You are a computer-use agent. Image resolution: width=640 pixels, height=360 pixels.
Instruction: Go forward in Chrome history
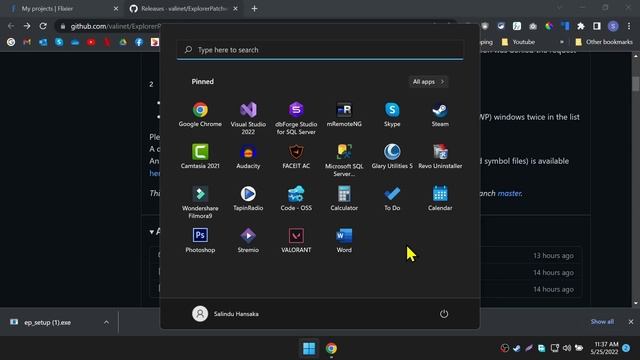(27, 26)
